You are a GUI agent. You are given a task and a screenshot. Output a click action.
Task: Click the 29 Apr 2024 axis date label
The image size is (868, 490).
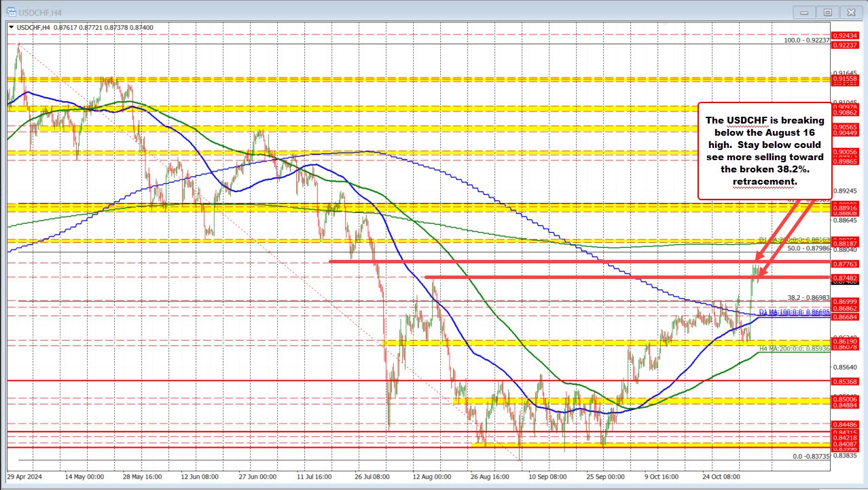[x=23, y=478]
